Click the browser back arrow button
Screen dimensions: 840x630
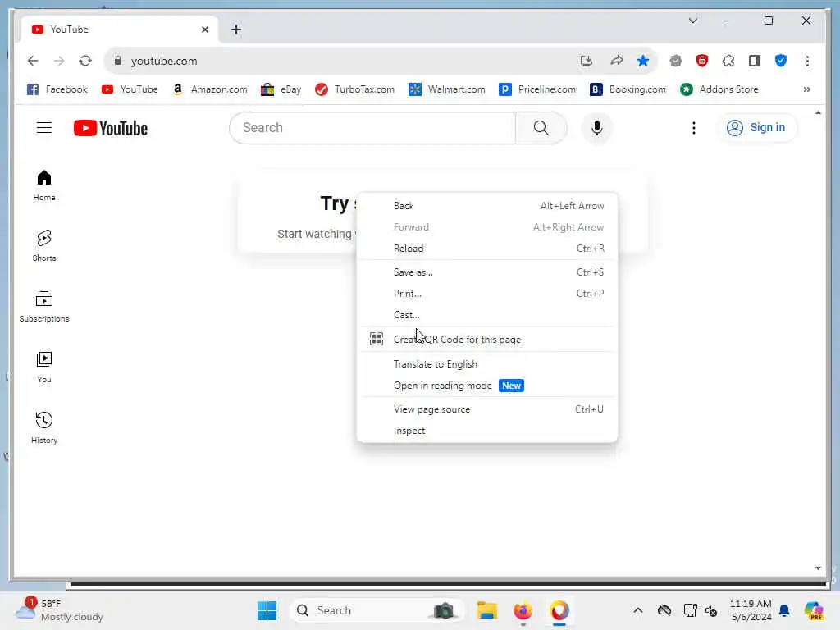point(33,61)
